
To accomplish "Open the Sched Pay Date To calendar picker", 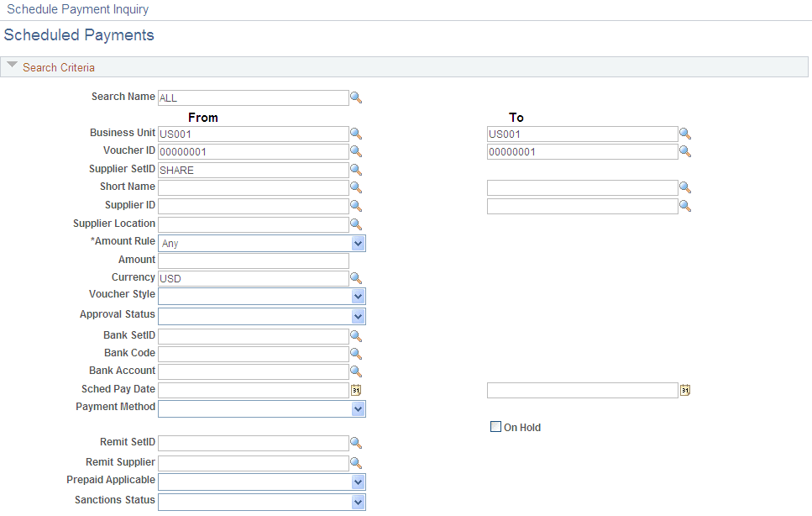I will point(684,389).
